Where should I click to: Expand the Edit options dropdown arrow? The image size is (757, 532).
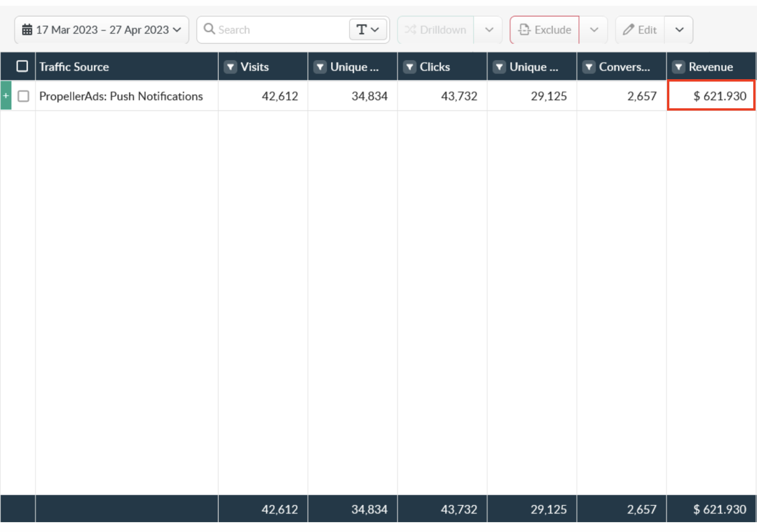pyautogui.click(x=679, y=30)
